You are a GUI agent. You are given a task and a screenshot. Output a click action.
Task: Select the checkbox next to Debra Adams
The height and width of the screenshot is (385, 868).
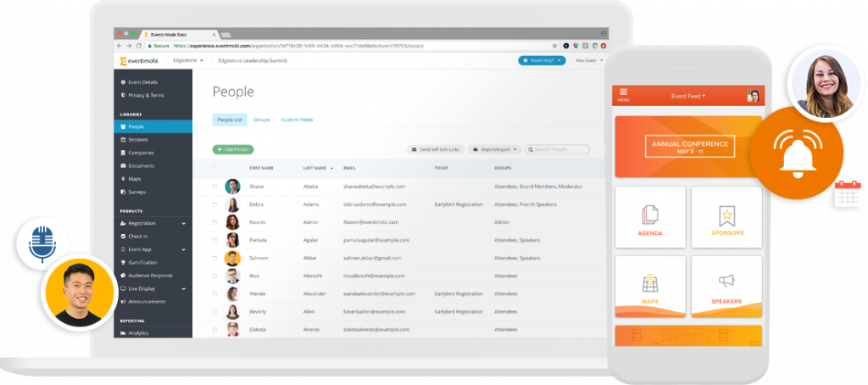tap(214, 204)
